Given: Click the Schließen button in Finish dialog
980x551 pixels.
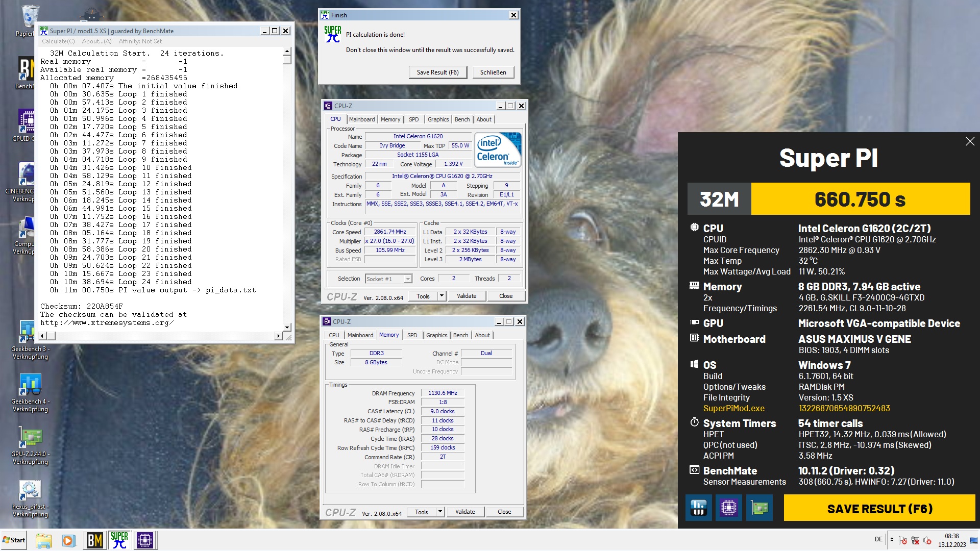Looking at the screenshot, I should pyautogui.click(x=493, y=72).
